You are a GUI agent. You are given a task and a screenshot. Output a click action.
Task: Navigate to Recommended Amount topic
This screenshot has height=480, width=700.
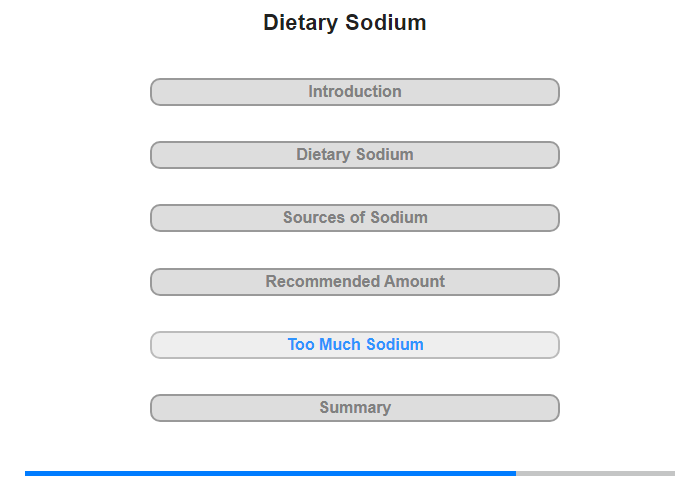pyautogui.click(x=355, y=282)
